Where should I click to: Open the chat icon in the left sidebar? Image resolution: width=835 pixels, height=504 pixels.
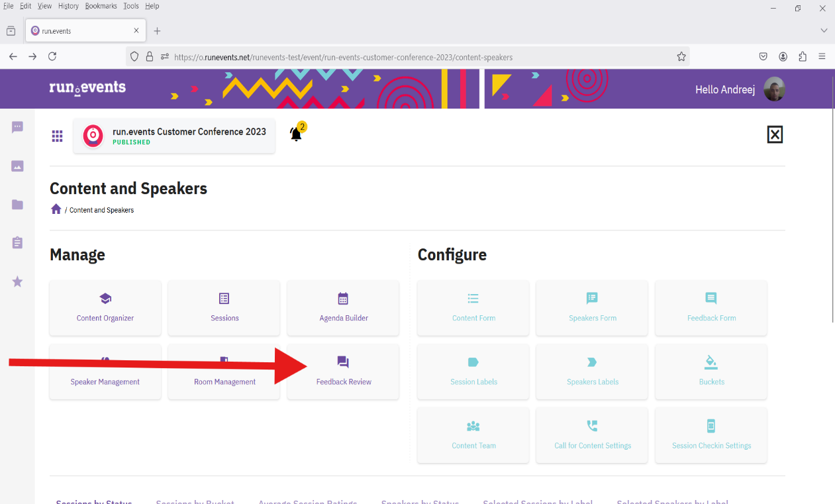18,127
